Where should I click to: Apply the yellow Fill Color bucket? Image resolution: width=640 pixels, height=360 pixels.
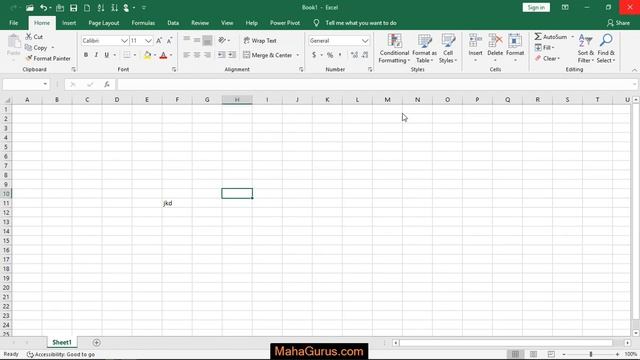(147, 55)
